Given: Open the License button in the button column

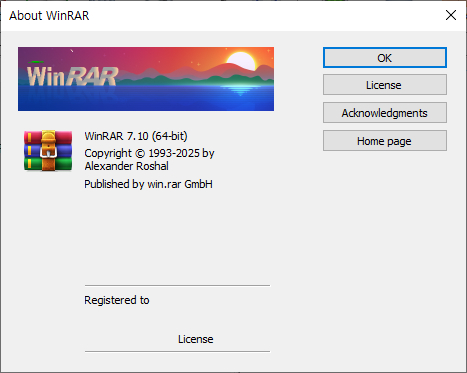Looking at the screenshot, I should [385, 85].
